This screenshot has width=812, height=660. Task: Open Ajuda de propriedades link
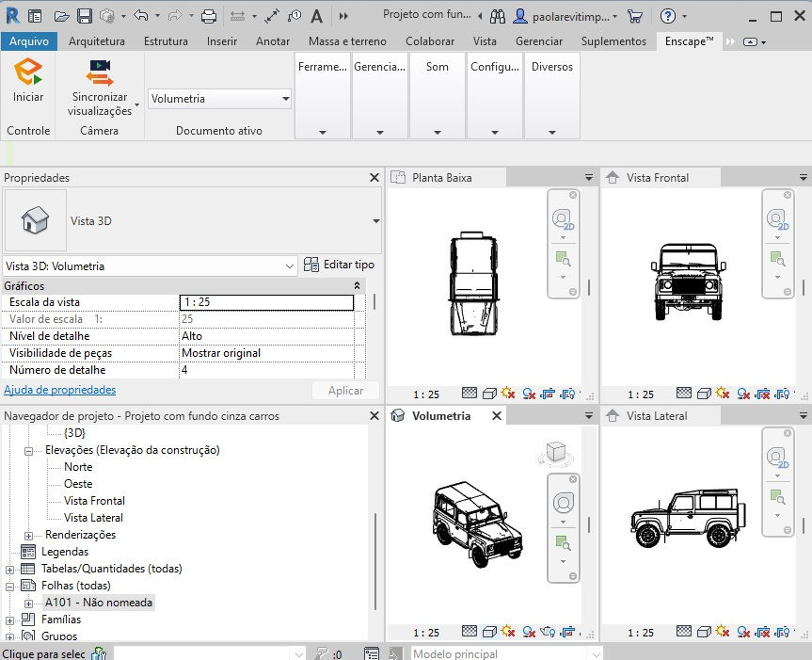click(x=60, y=390)
